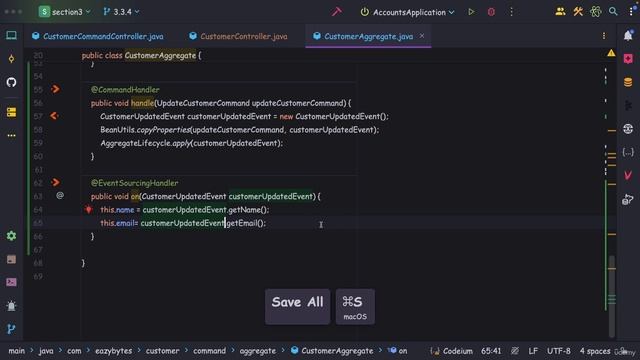
Task: Switch to CustomerCommandController.java tab
Action: [x=98, y=36]
